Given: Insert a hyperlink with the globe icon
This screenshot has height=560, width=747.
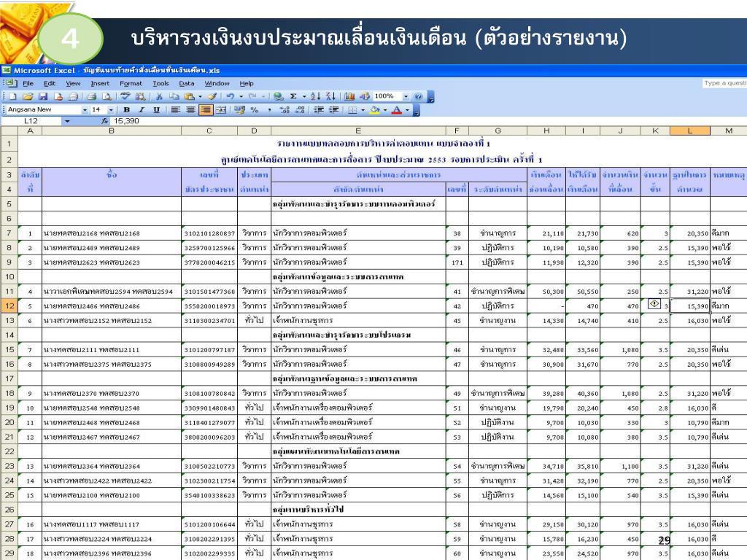Looking at the screenshot, I should click(x=279, y=97).
